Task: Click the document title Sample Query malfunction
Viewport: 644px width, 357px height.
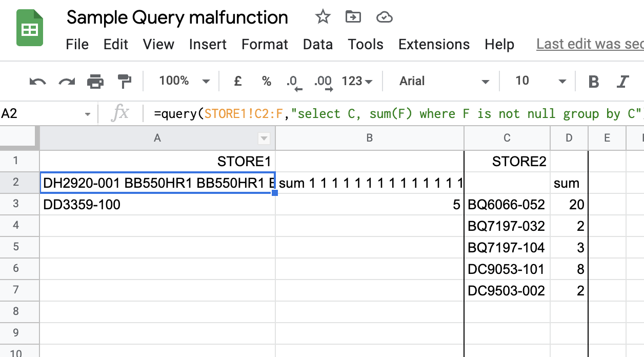Action: tap(177, 17)
